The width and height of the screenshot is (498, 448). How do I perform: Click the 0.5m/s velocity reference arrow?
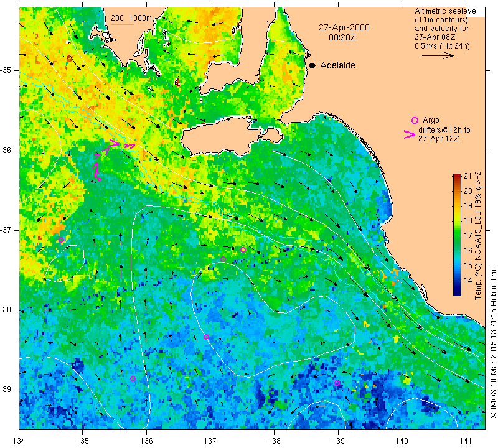click(438, 55)
